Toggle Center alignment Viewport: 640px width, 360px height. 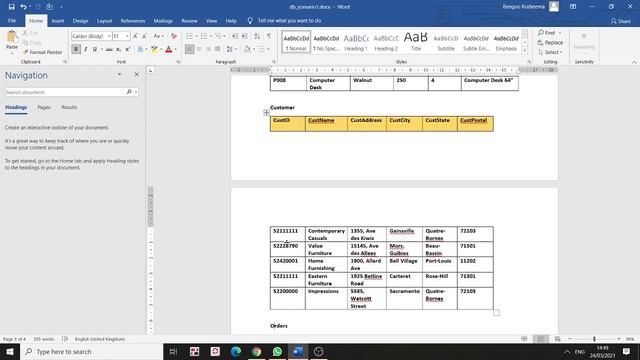199,49
